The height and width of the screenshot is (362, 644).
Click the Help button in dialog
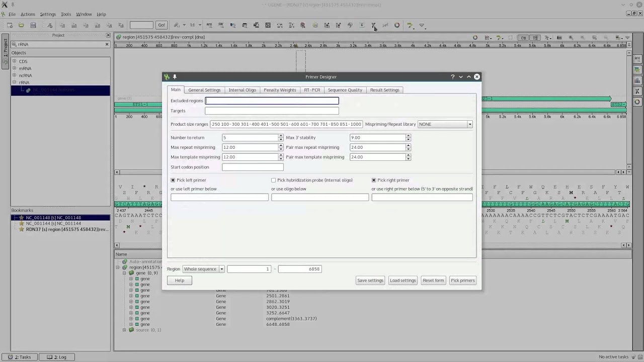pos(180,281)
